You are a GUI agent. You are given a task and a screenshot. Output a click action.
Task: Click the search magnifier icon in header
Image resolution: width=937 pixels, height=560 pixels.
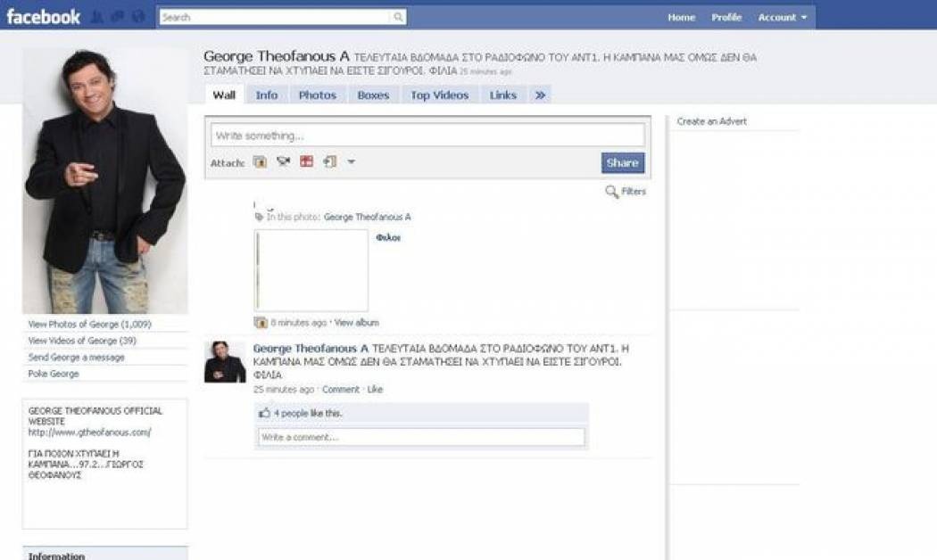click(x=398, y=17)
